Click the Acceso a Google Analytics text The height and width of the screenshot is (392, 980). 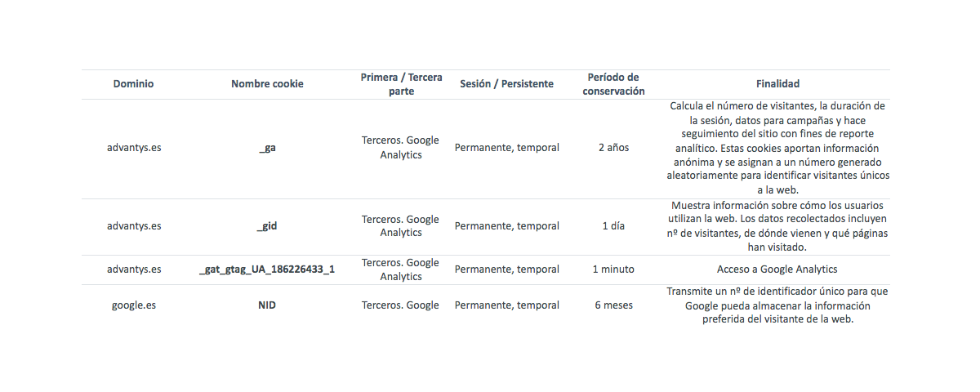coord(777,269)
